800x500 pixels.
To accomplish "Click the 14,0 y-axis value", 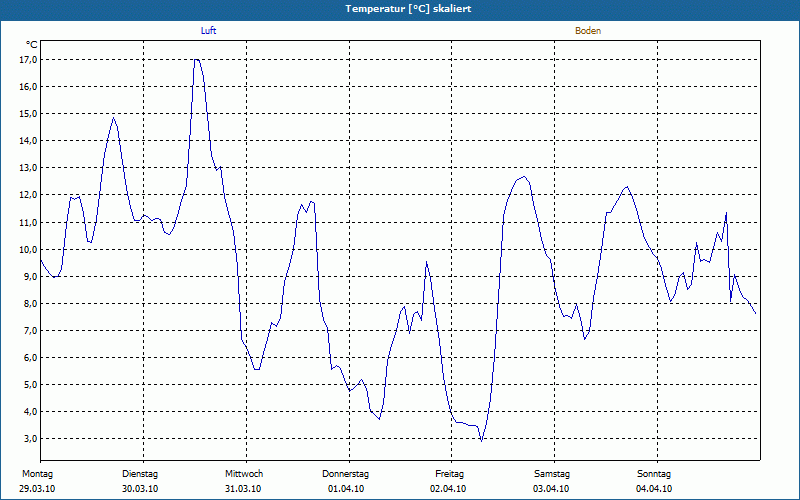I will pos(28,141).
